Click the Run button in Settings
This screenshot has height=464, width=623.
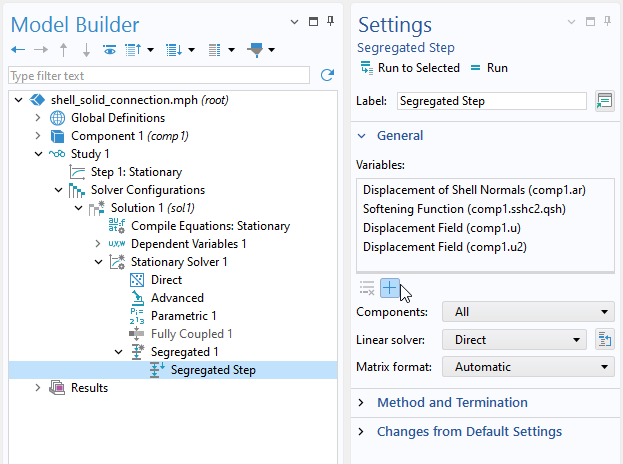pos(489,68)
